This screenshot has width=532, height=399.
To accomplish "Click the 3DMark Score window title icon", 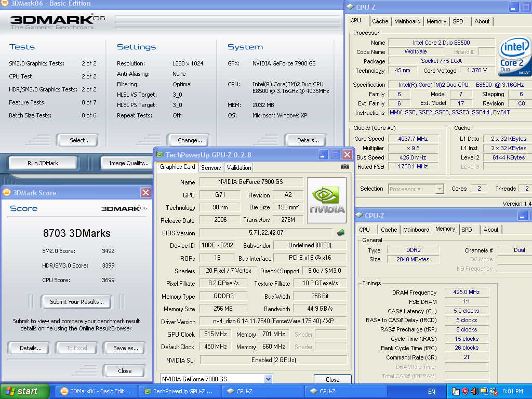I will 6,192.
